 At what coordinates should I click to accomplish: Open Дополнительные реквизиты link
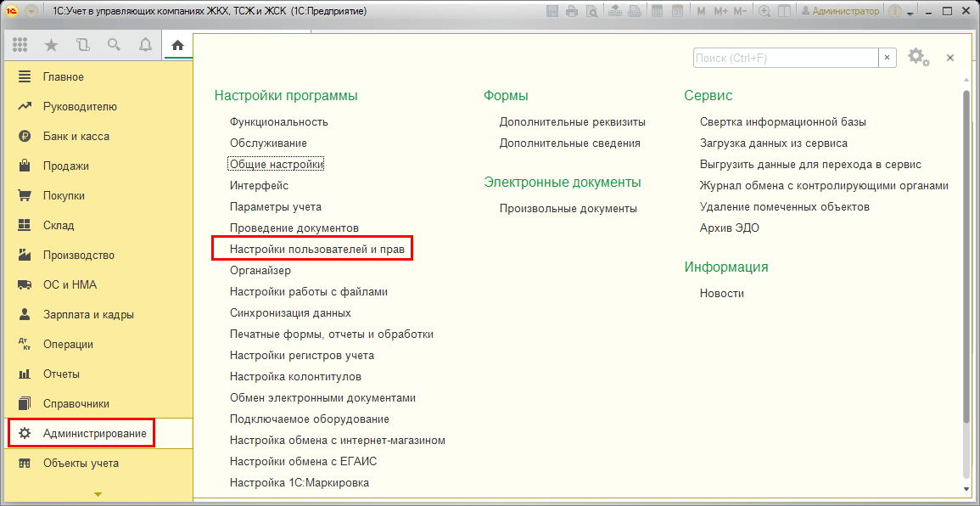[573, 122]
